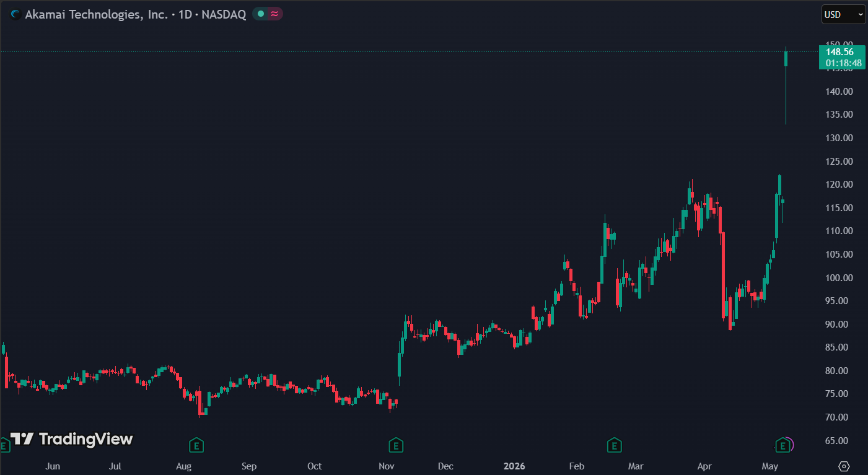Click the 130.00 price axis label
868x475 pixels.
click(x=840, y=138)
